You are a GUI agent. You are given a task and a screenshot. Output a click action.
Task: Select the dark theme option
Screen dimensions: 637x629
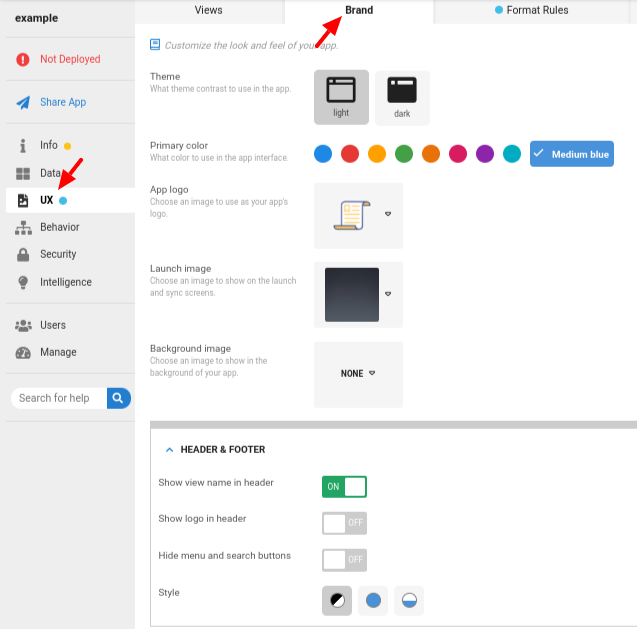pos(402,98)
